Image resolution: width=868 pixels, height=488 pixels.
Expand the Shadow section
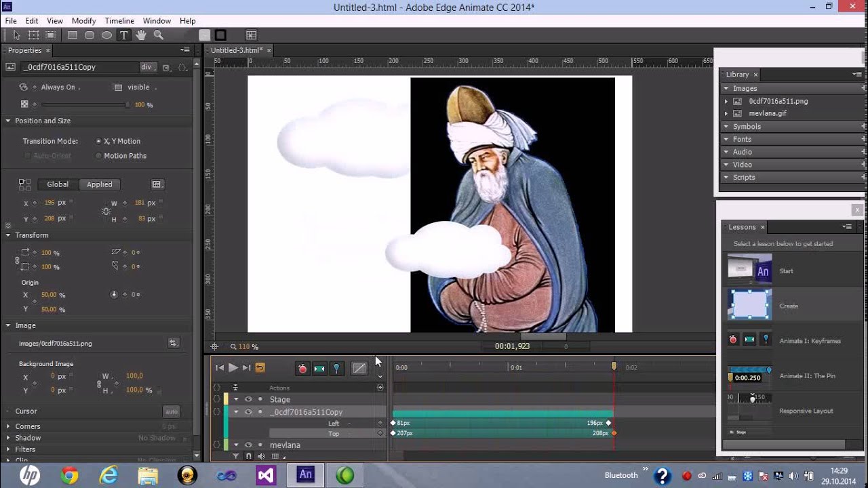[x=8, y=438]
